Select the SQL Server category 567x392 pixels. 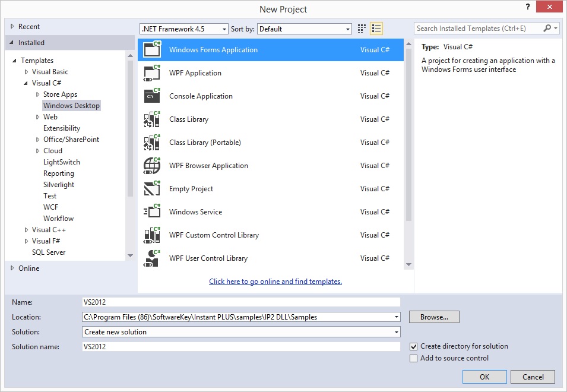tap(49, 252)
